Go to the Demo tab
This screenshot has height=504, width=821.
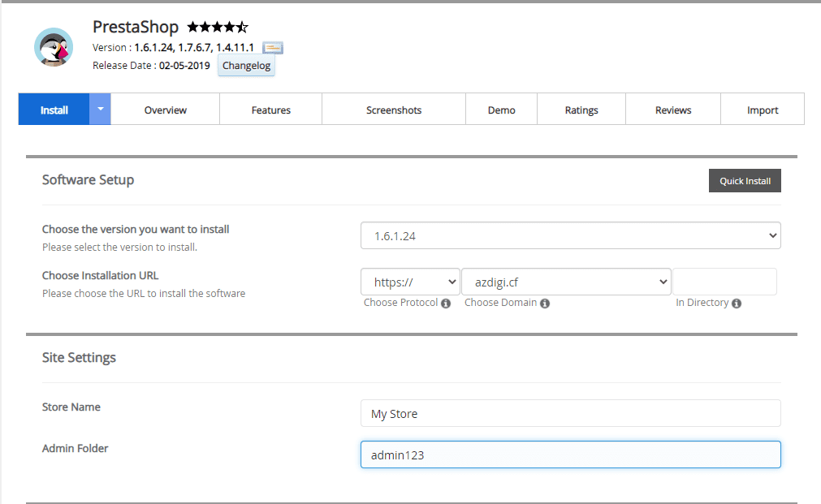pos(501,110)
